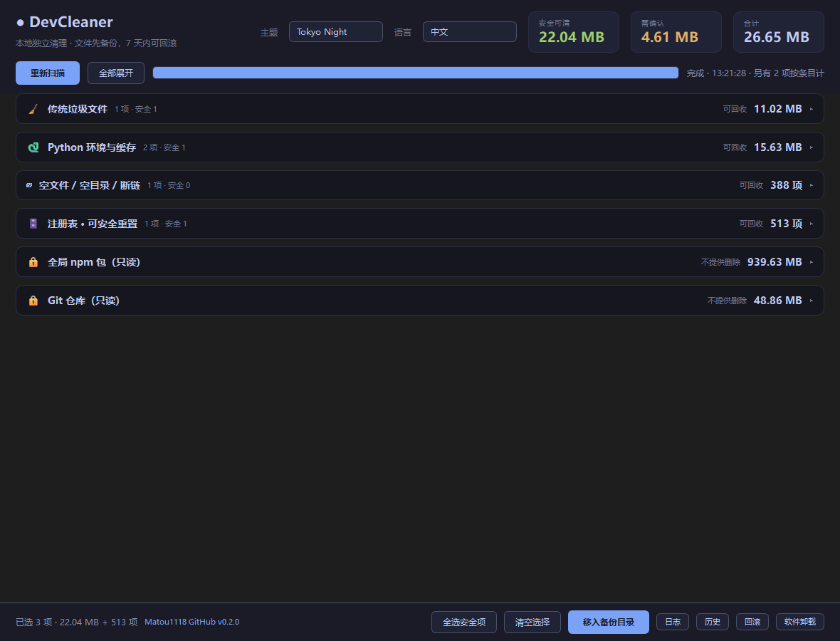Click the lock icon for Git 仓库
The height and width of the screenshot is (641, 840).
point(33,301)
